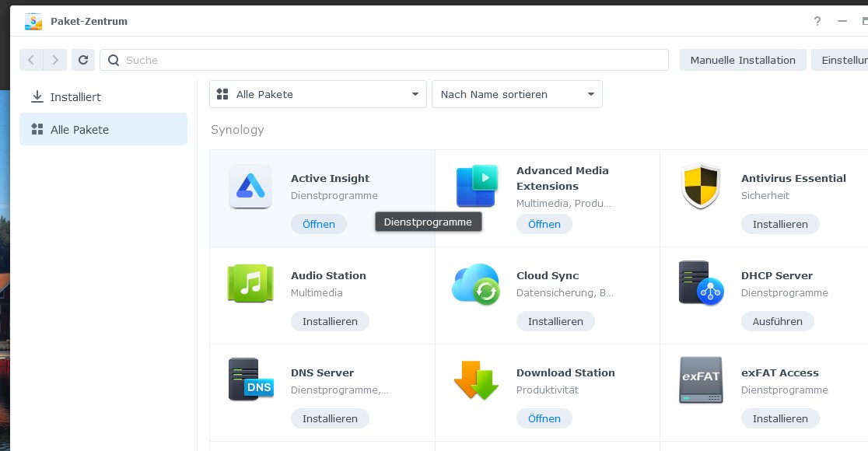The image size is (868, 451).
Task: Click the Active Insight icon
Action: (250, 187)
